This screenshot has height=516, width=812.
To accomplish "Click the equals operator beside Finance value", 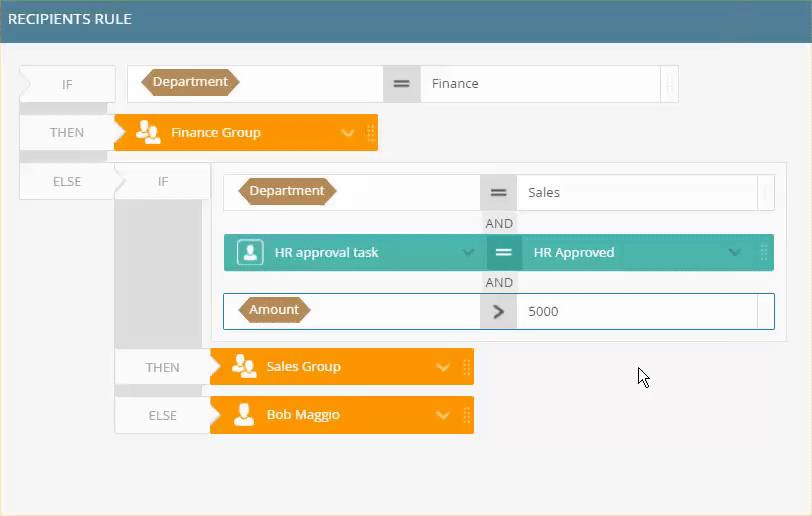I will [x=401, y=84].
